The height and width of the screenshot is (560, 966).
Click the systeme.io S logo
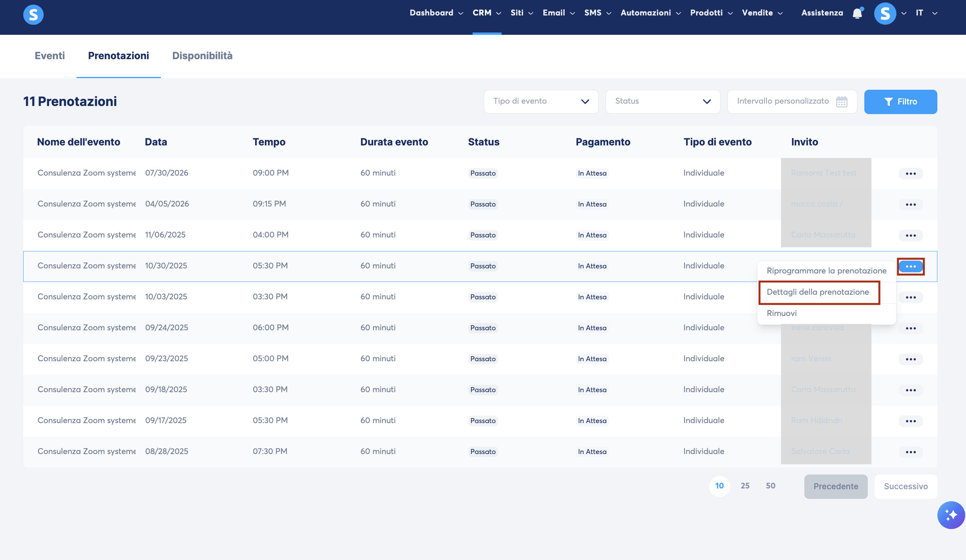click(33, 15)
